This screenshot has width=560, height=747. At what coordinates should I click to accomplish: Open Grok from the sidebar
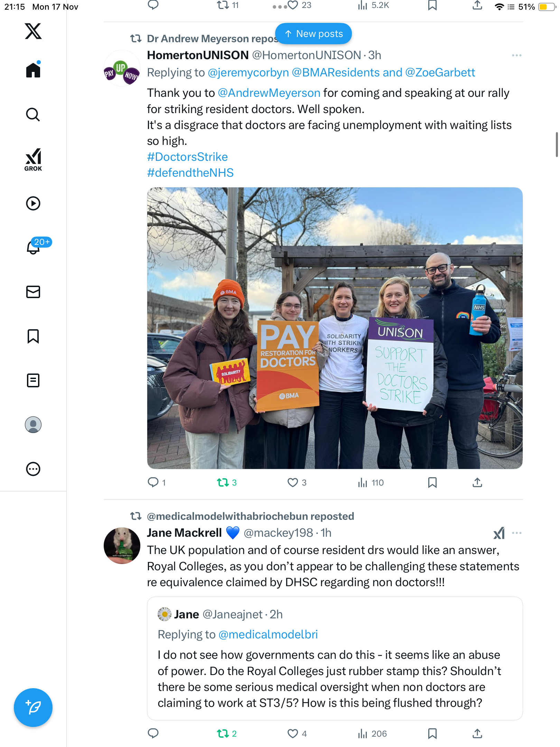(x=33, y=160)
